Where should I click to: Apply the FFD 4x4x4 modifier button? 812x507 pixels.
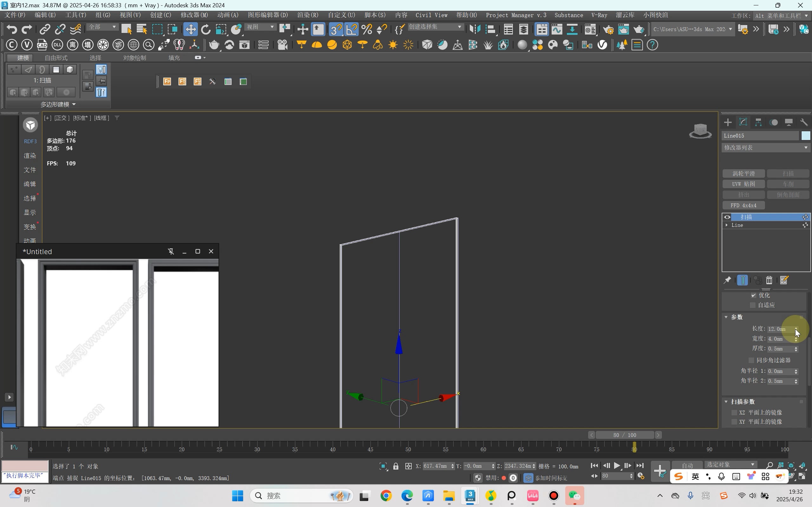[743, 205]
